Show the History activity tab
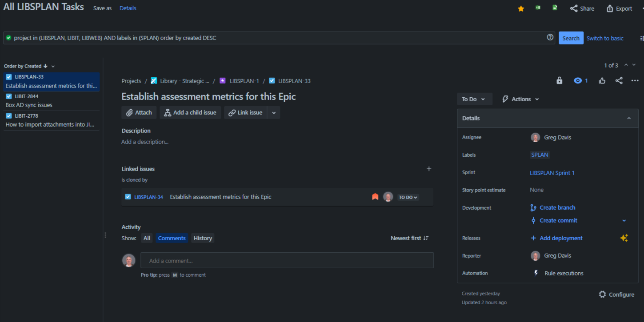 click(203, 238)
